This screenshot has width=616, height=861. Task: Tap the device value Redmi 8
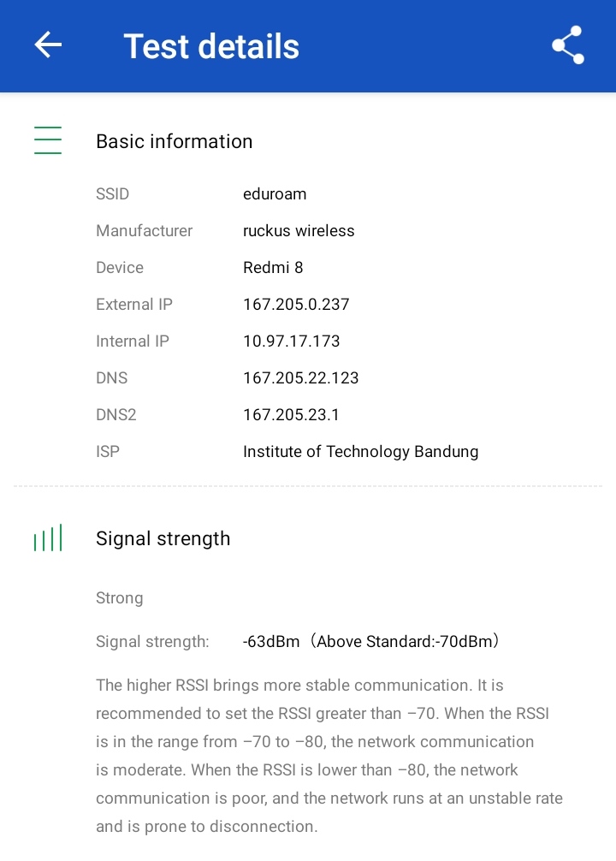click(273, 268)
